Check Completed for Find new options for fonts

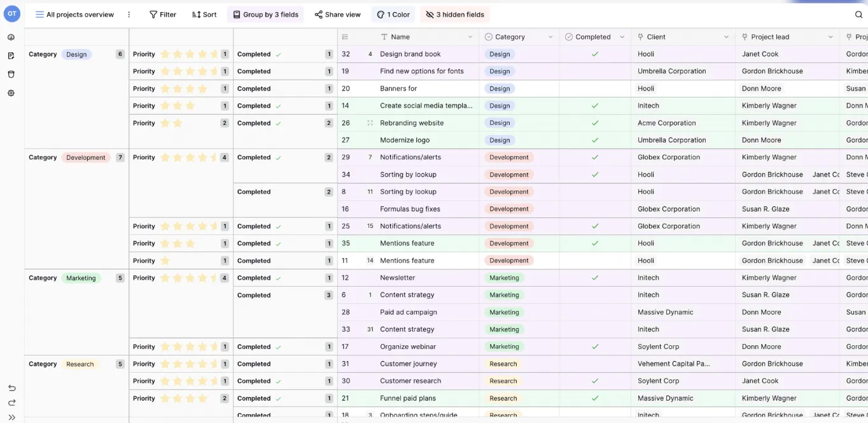[595, 71]
